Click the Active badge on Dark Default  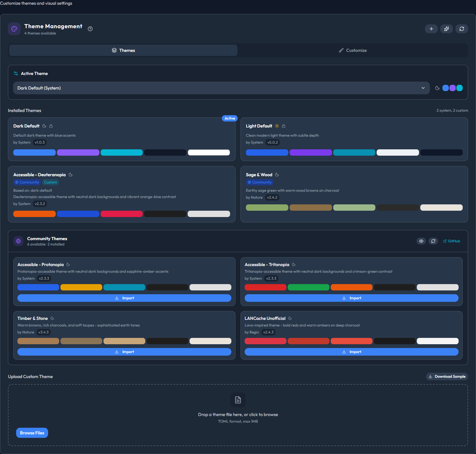click(x=230, y=118)
